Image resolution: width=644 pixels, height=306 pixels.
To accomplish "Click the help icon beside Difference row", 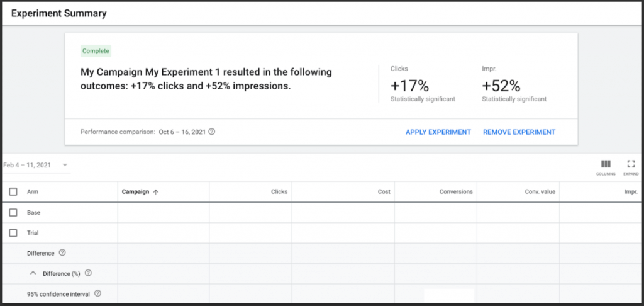I will click(62, 253).
